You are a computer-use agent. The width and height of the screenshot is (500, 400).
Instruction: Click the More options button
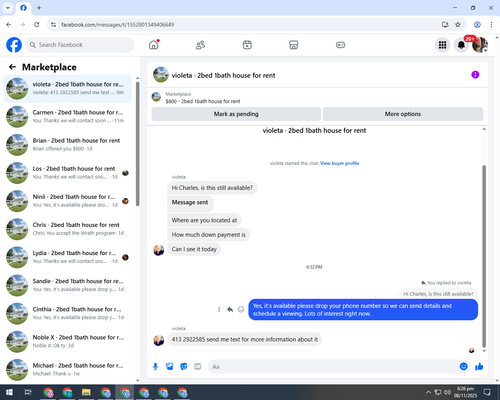403,114
